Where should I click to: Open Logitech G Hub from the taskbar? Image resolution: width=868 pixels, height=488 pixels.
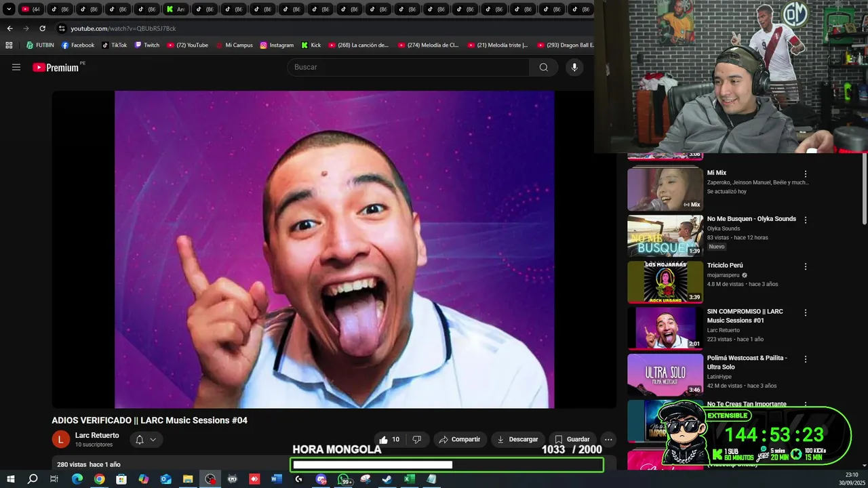pos(298,479)
